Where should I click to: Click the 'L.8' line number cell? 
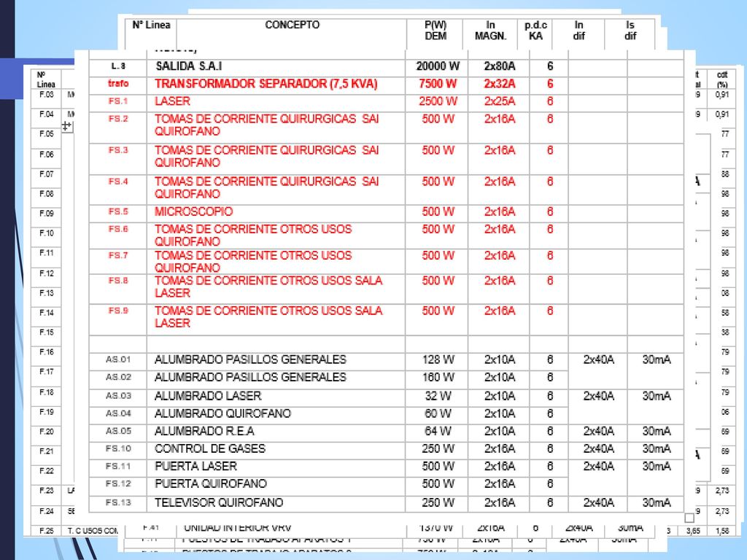click(x=118, y=66)
